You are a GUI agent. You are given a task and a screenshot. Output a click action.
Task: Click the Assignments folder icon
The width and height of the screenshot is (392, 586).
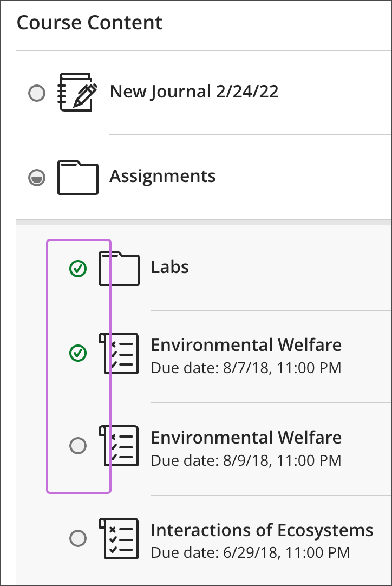(77, 177)
